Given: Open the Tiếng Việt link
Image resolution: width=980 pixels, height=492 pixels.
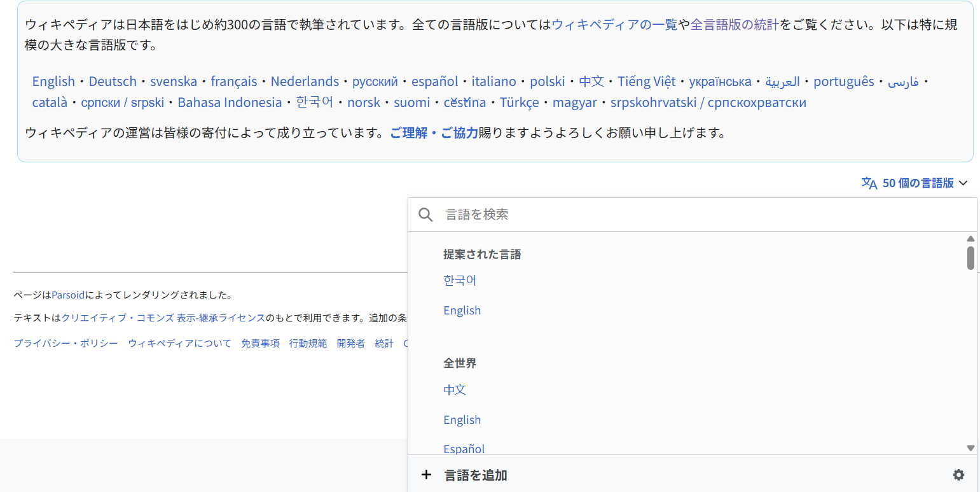Looking at the screenshot, I should pos(646,81).
